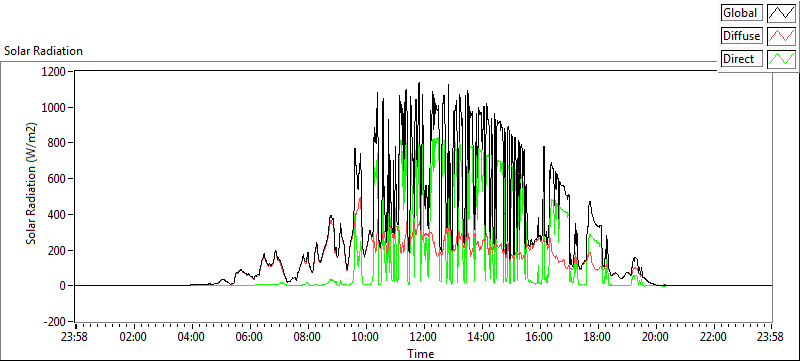
Task: Click the 10:00 time axis label
Action: coord(366,337)
